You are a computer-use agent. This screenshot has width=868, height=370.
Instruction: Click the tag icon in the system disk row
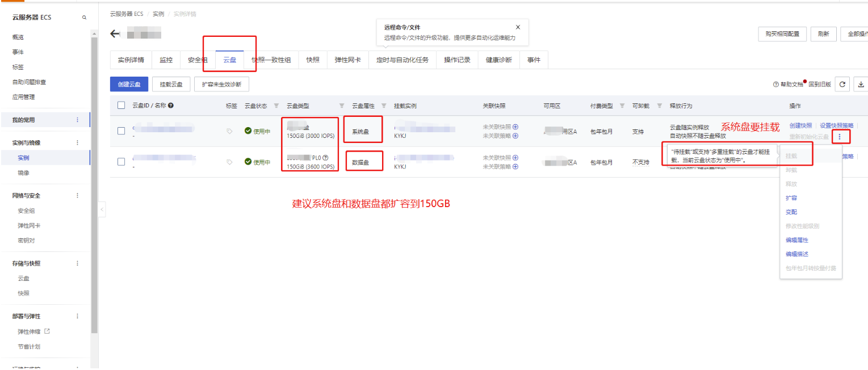coord(229,131)
